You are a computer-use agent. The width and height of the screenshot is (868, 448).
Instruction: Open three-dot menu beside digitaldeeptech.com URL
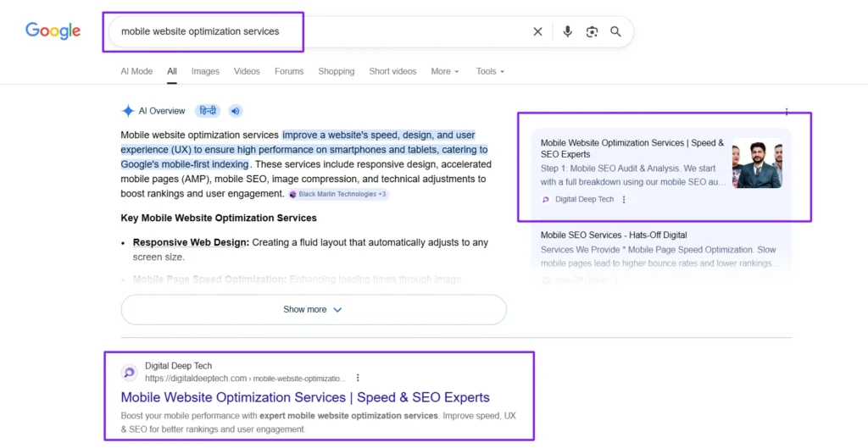coord(358,378)
